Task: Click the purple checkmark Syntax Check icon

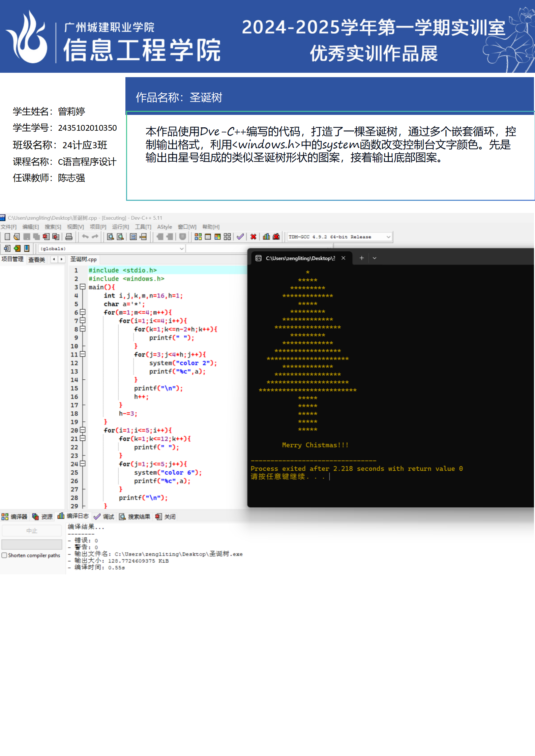Action: point(240,237)
